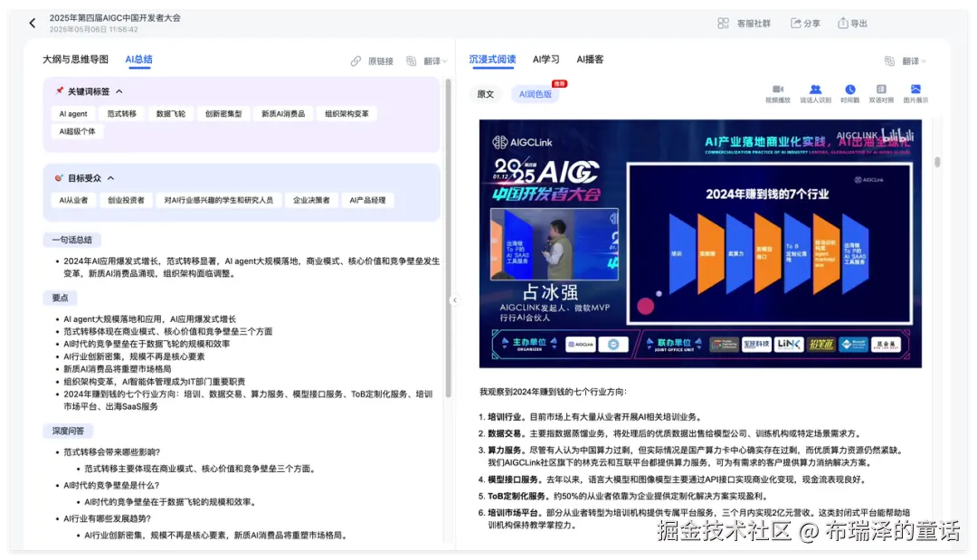Open the conference slide image

tap(700, 243)
